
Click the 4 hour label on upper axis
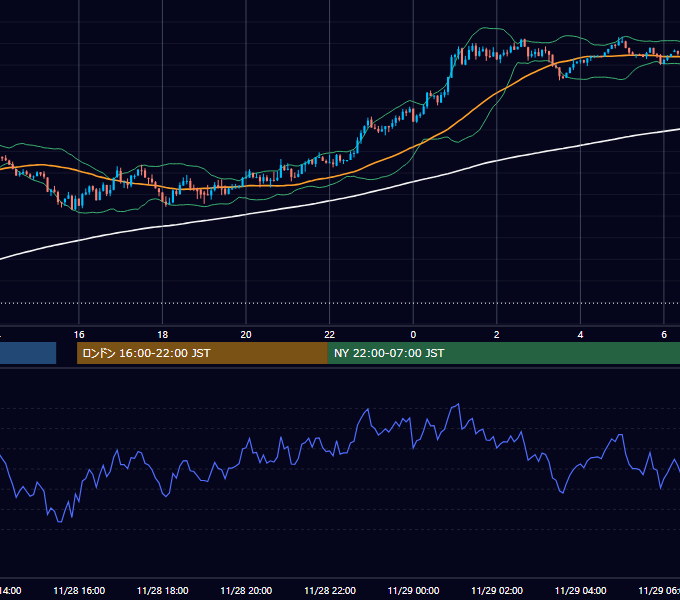pos(580,335)
